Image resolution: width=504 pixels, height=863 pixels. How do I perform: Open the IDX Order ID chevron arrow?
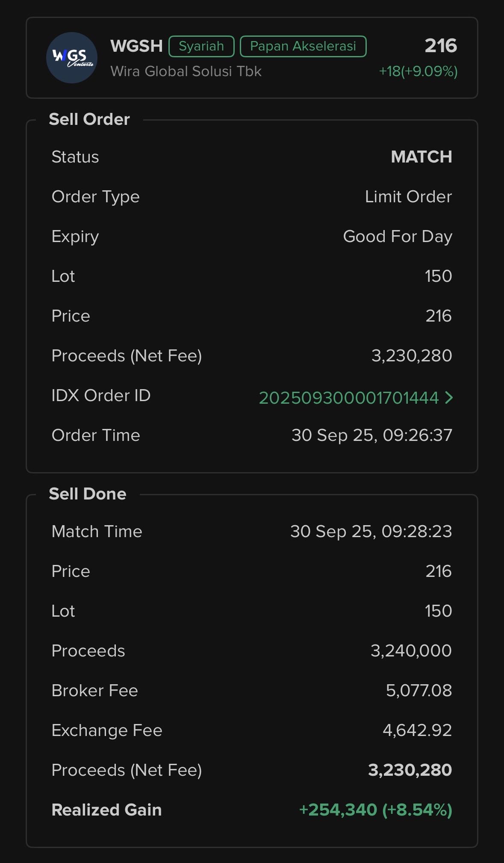click(449, 398)
